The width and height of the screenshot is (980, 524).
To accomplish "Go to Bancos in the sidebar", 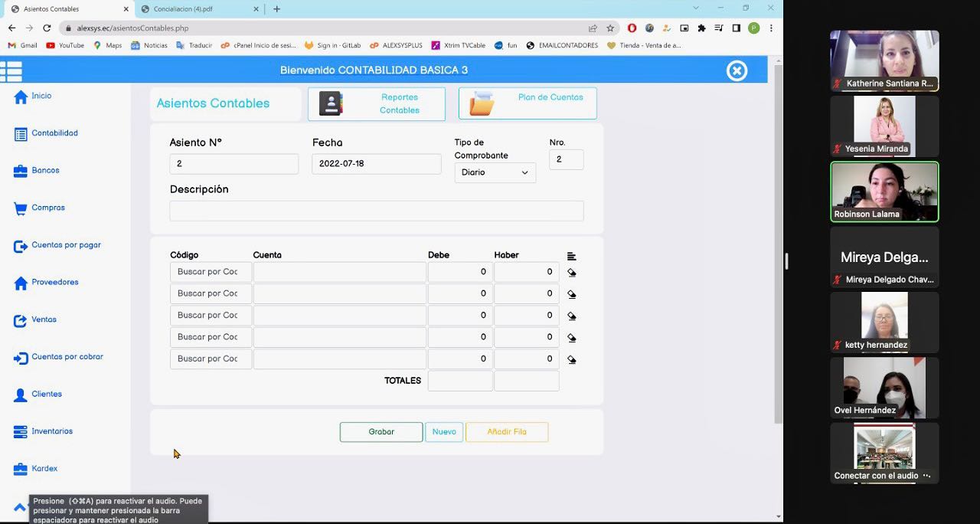I will coord(45,171).
